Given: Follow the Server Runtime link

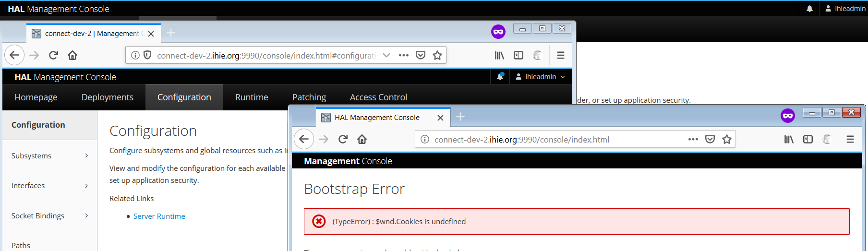Looking at the screenshot, I should (159, 216).
